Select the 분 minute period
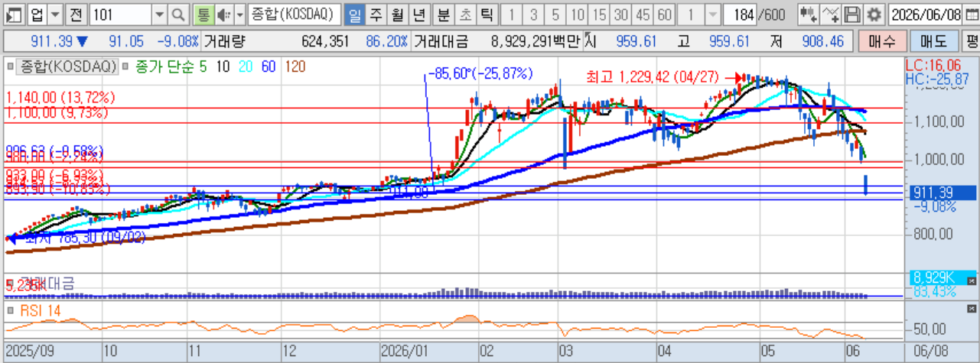Screen dimensions: 980x363 click(444, 15)
